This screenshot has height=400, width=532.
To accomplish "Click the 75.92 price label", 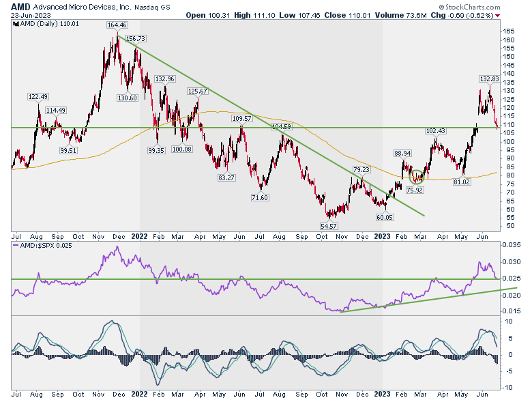I will pos(415,190).
